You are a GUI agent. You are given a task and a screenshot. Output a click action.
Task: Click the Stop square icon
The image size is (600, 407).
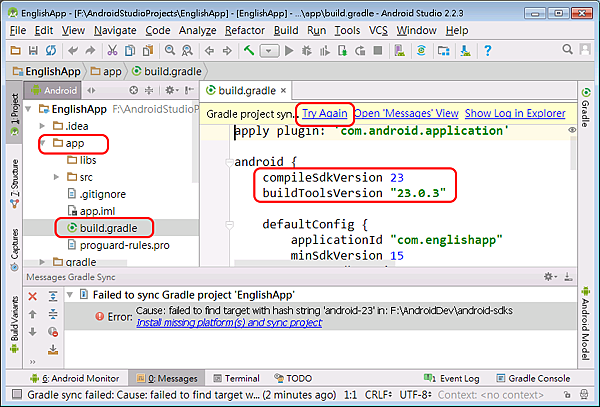pos(378,50)
